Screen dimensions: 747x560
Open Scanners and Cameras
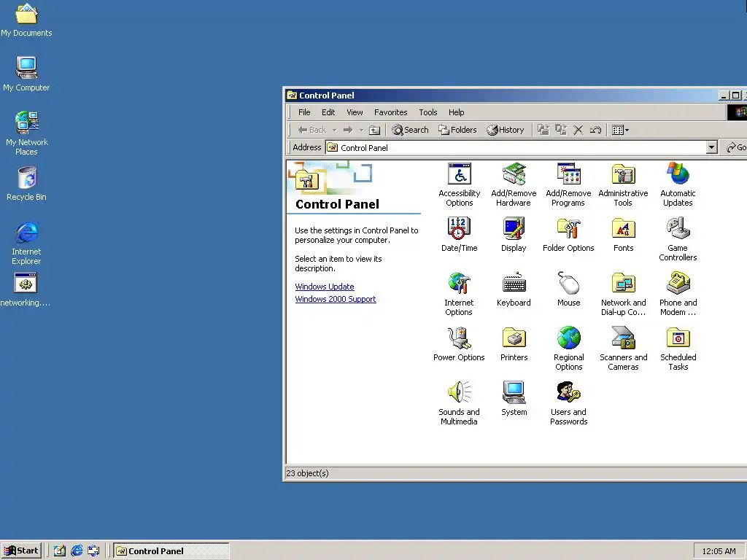click(x=623, y=349)
